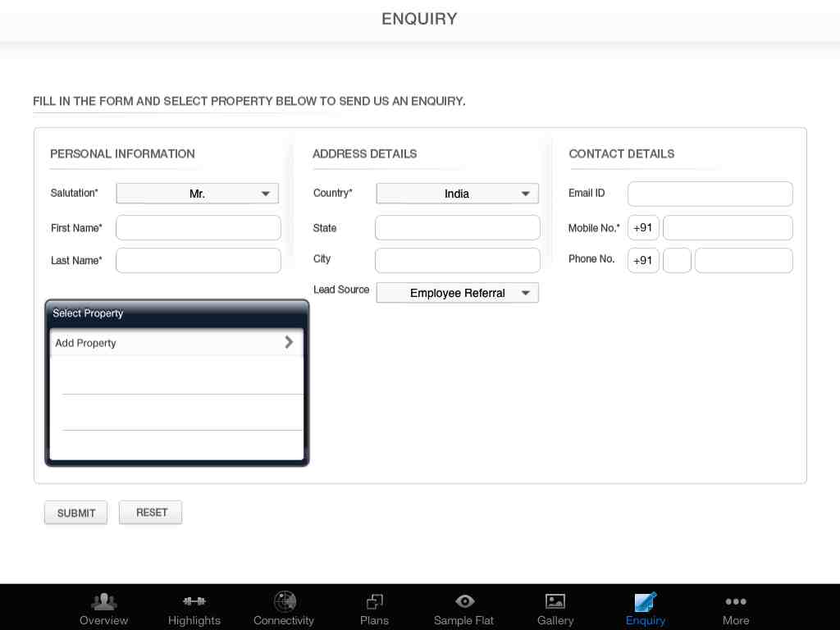840x630 pixels.
Task: Open the Sample Flat eye icon
Action: (x=464, y=601)
